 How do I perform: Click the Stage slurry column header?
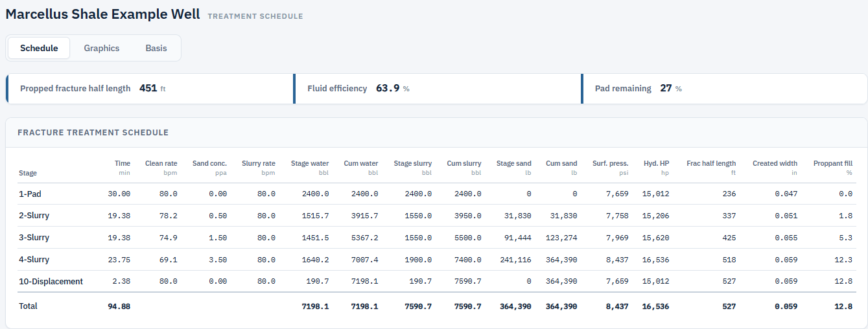click(x=412, y=168)
